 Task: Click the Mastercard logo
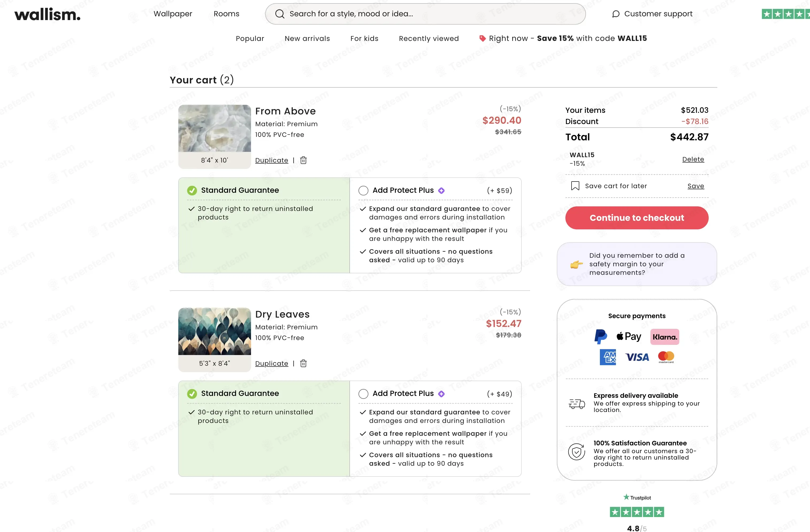point(666,357)
